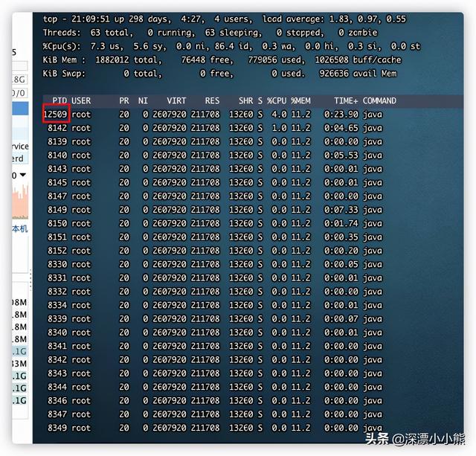This screenshot has width=476, height=456.
Task: Open the dropdown arrow in left panel
Action: [x=22, y=176]
